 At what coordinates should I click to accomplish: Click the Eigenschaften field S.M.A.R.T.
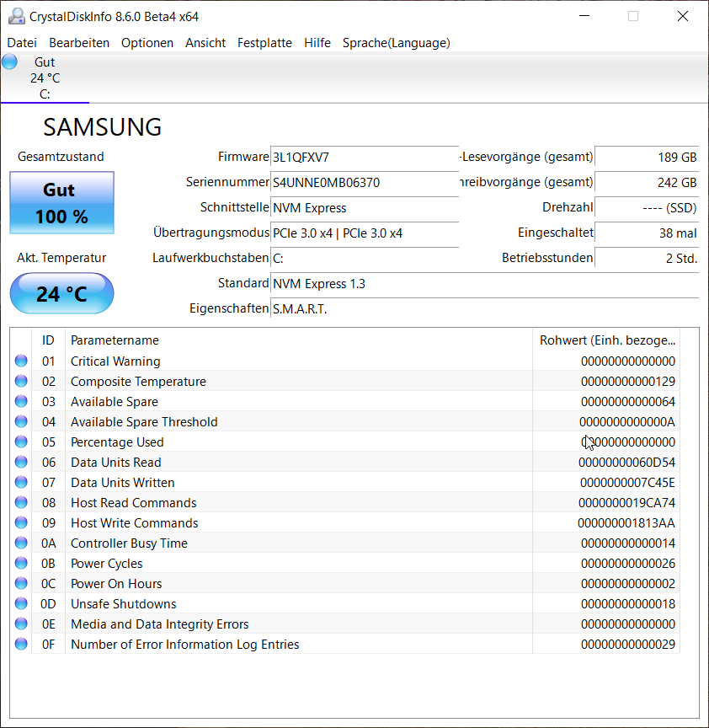(484, 308)
